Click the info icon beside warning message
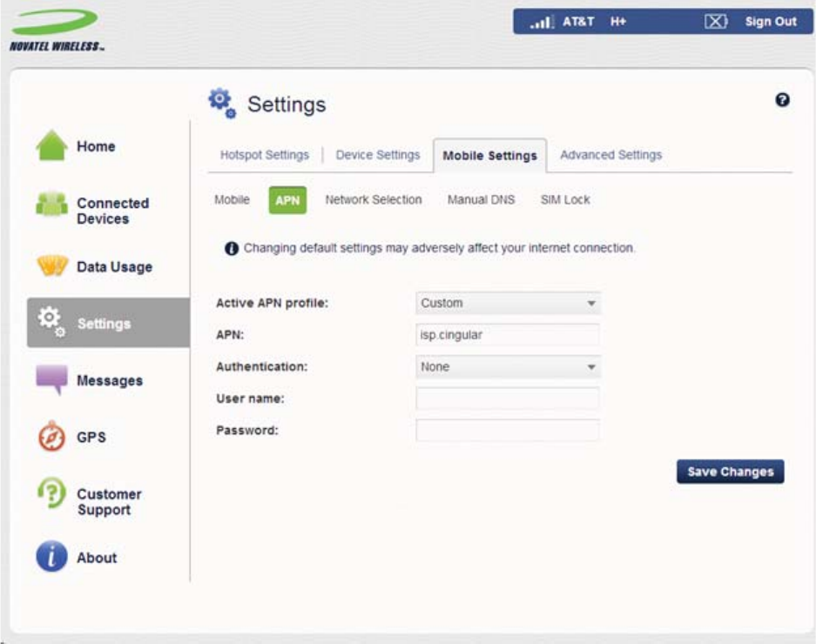Screen dimensions: 816x644 click(231, 249)
